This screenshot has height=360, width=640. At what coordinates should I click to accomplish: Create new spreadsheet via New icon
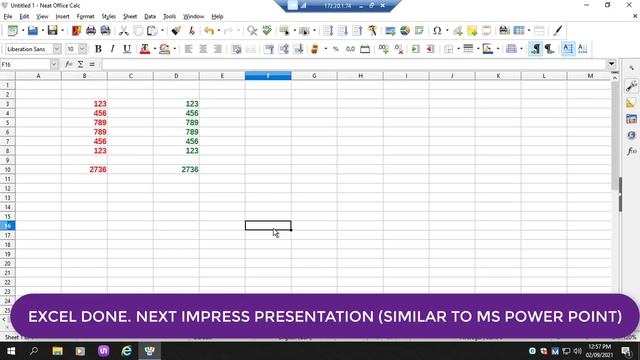13,31
